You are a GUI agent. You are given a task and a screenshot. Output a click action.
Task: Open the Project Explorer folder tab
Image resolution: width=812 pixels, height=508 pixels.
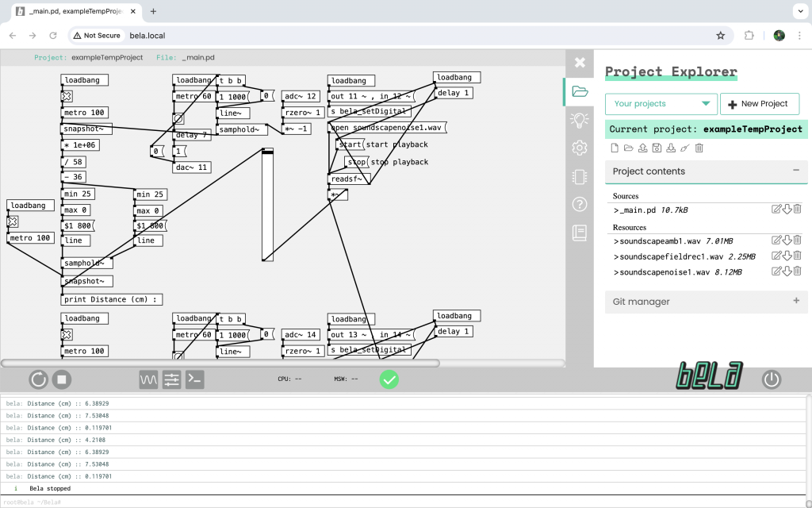coord(580,92)
